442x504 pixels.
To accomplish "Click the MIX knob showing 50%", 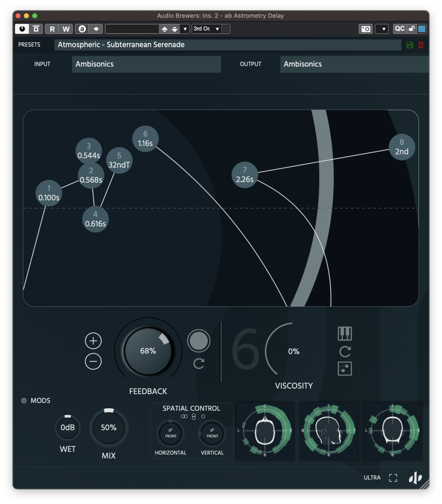I will (x=109, y=427).
